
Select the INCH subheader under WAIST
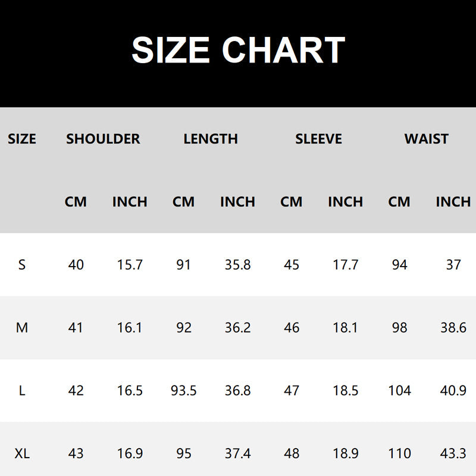[x=453, y=202]
